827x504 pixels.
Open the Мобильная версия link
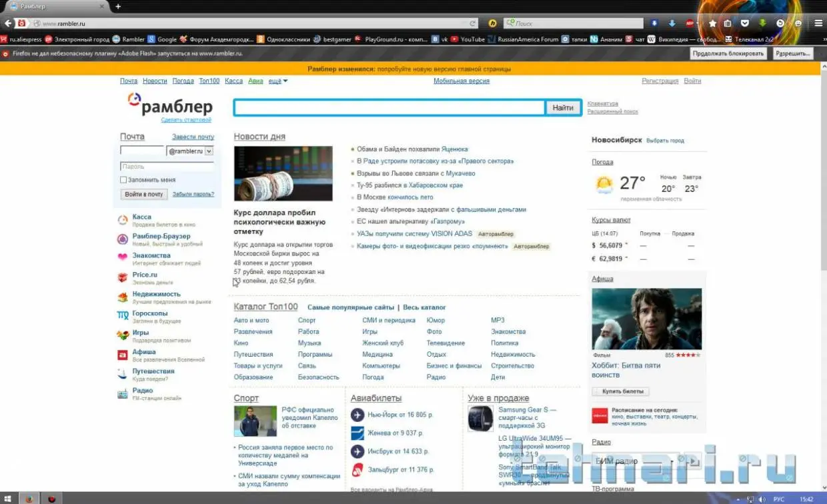[462, 81]
